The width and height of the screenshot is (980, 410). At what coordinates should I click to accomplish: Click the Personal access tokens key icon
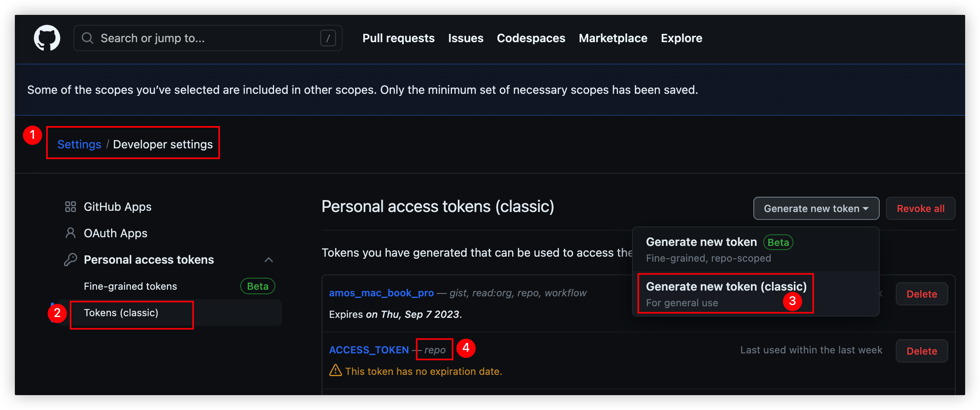71,260
